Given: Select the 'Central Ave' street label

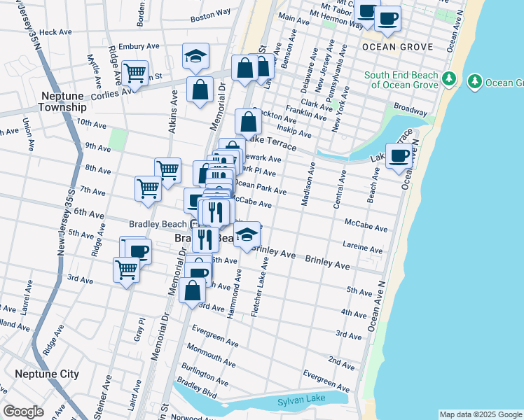Looking at the screenshot, I should 340,189.
